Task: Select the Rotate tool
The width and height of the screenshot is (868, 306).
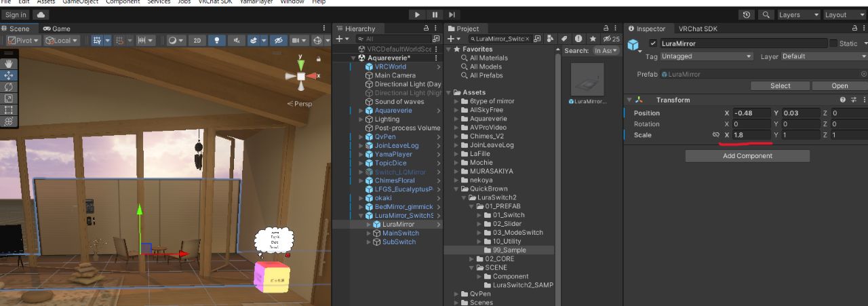Action: pos(9,87)
